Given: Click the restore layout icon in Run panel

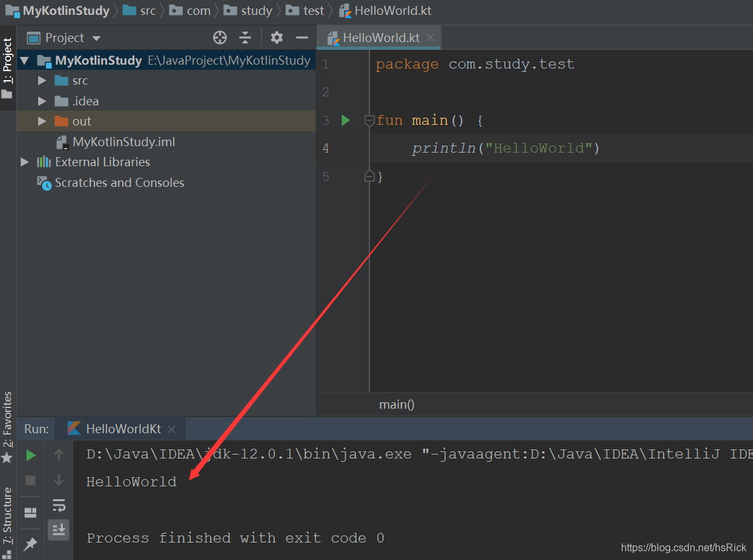Looking at the screenshot, I should (30, 513).
